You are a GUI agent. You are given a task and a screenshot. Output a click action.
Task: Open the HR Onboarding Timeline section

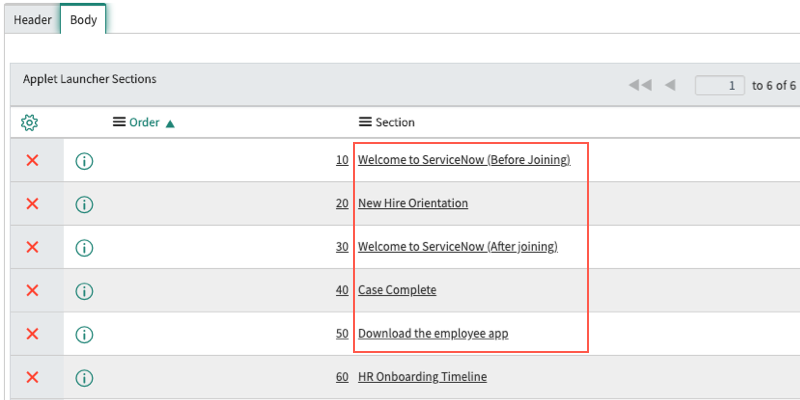[x=422, y=377]
